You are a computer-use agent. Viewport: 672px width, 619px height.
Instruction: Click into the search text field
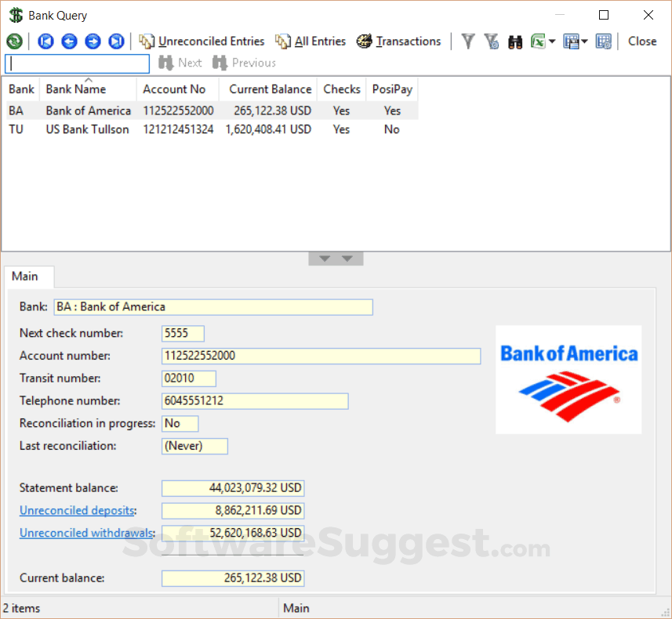(77, 63)
